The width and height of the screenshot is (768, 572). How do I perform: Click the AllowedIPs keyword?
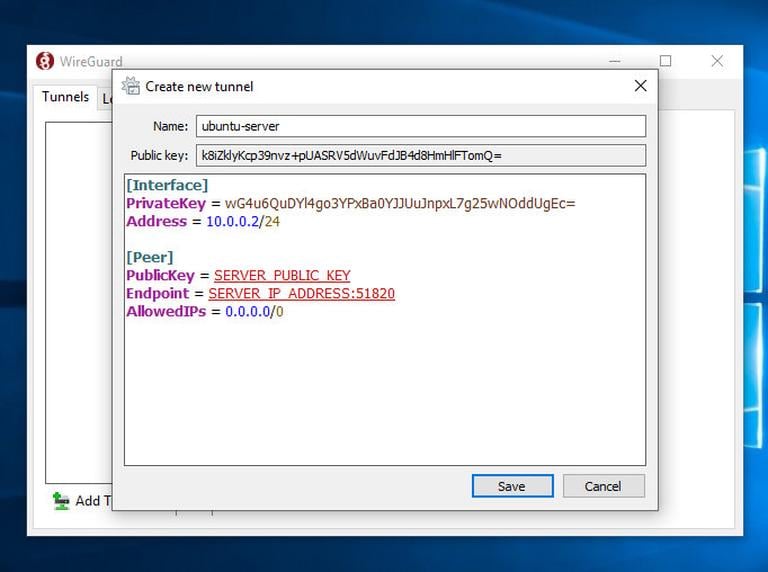(166, 311)
